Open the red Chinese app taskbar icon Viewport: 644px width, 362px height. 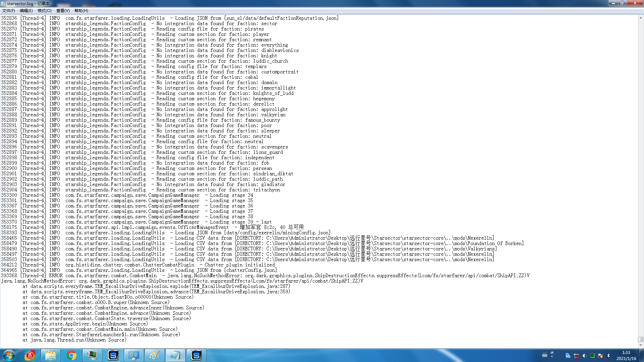[30, 355]
